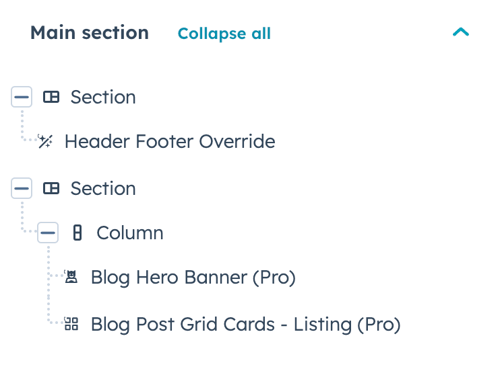Click the Collapse all link
This screenshot has height=371, width=500.
(224, 34)
